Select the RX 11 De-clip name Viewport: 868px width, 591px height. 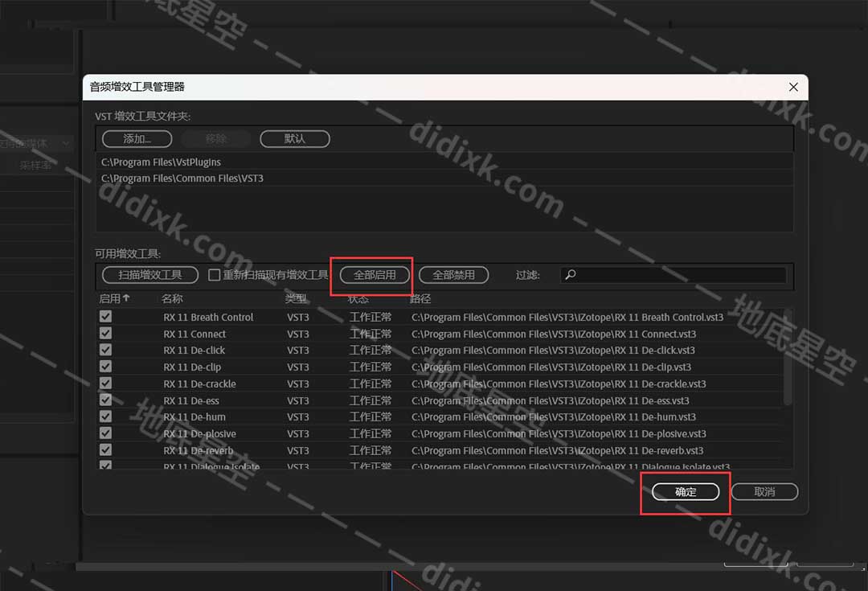click(192, 367)
